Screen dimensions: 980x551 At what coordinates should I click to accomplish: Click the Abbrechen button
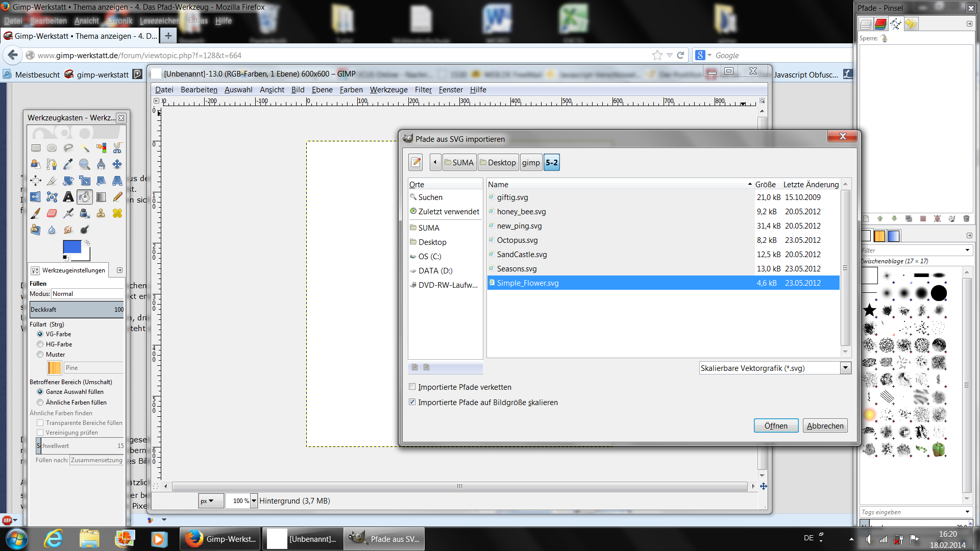[x=825, y=425]
